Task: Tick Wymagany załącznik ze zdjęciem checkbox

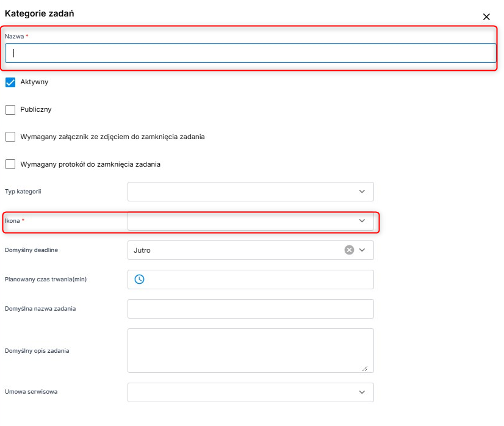Action: [x=10, y=137]
